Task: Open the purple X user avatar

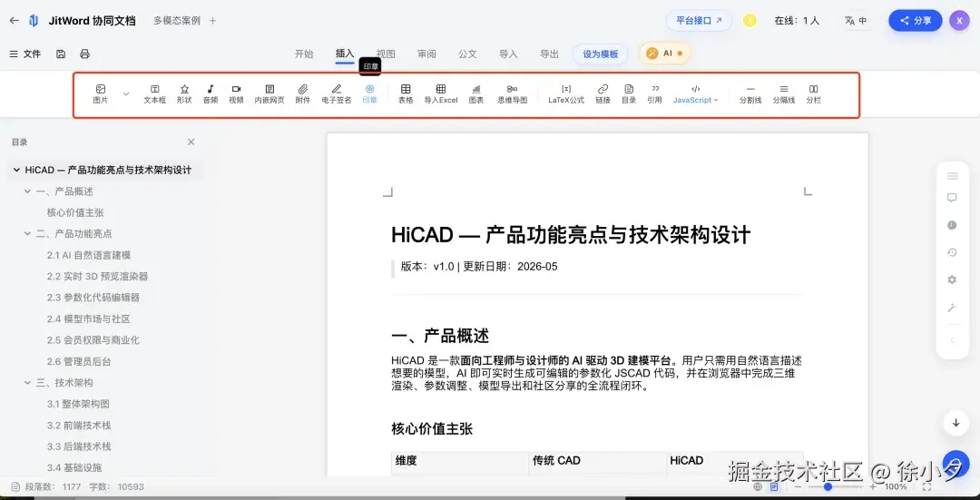Action: coord(959,21)
